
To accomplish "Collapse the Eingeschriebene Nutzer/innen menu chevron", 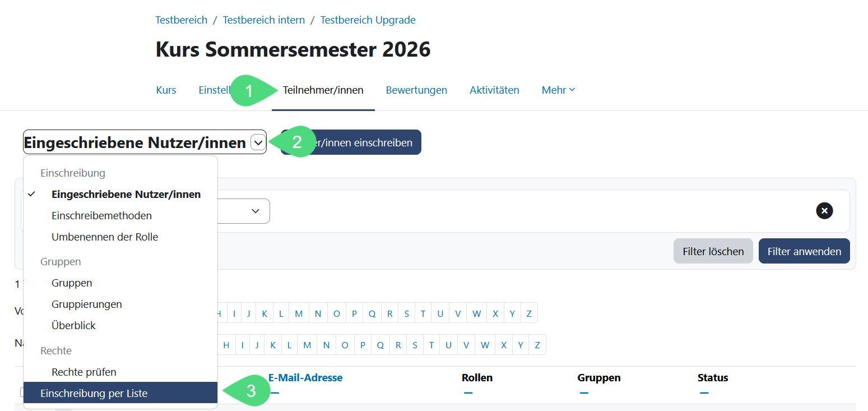I will coord(258,143).
